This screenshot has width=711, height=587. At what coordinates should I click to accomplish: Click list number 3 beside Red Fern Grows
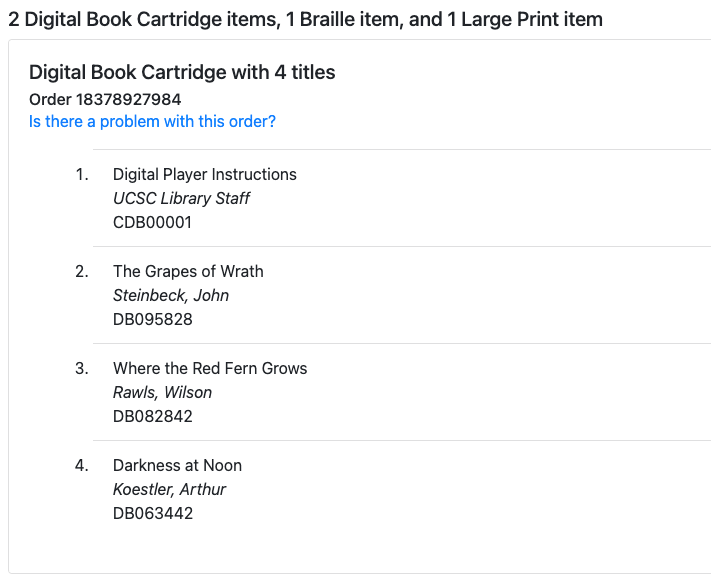[81, 368]
